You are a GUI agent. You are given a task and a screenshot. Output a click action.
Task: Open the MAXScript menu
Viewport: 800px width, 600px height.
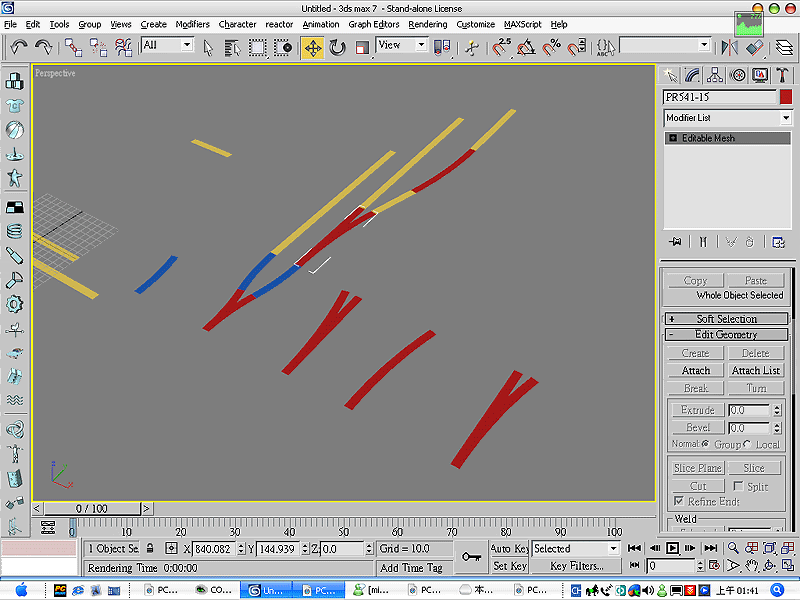522,24
